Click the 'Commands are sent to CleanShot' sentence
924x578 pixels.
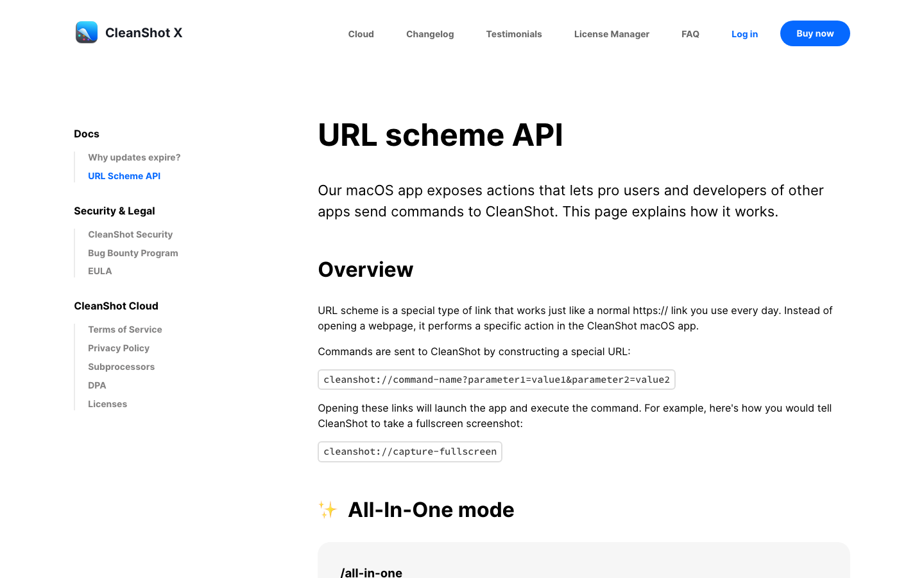[x=474, y=351]
